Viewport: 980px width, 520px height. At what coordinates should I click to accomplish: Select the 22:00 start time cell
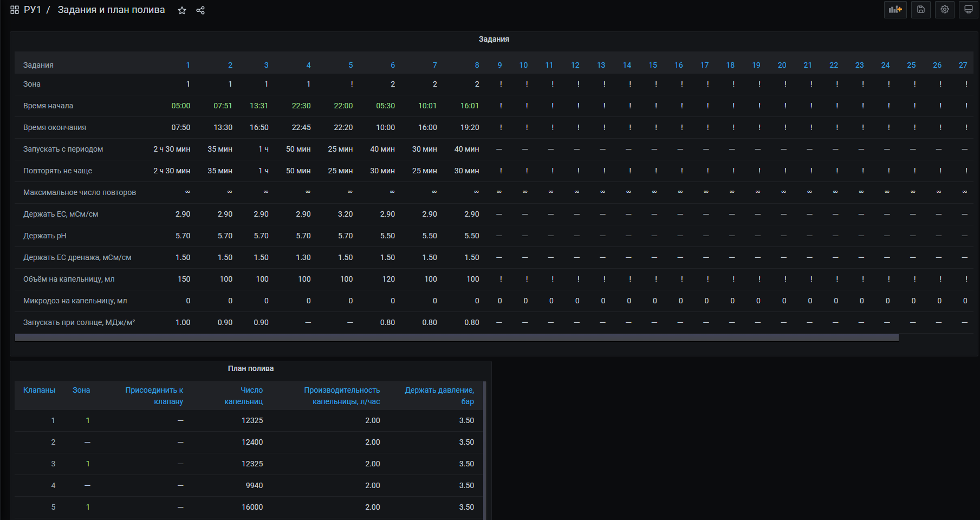point(343,106)
